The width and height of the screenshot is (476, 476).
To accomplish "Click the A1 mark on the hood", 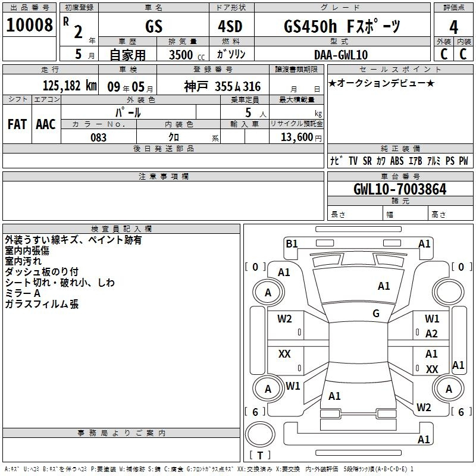I will (x=384, y=286).
